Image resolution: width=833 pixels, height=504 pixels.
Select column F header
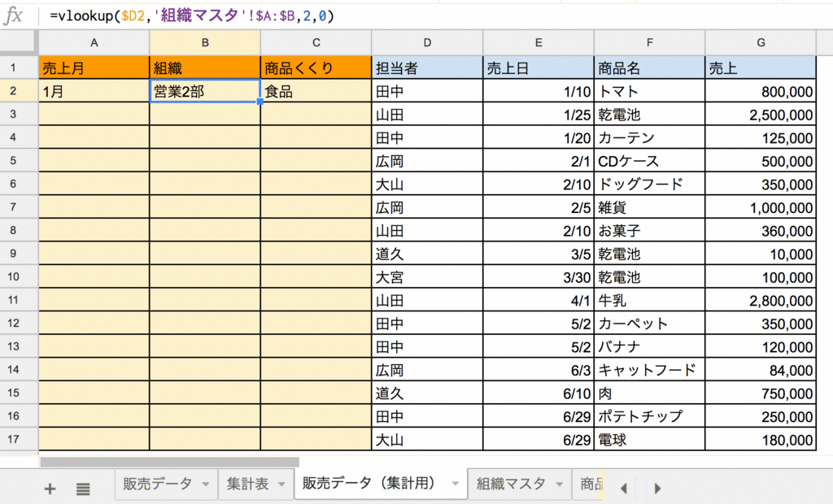[649, 42]
